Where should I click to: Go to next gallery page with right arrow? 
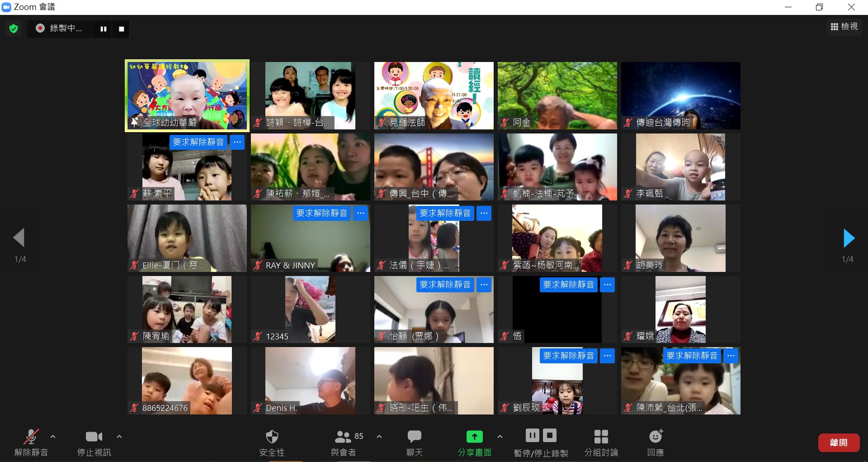pos(849,238)
